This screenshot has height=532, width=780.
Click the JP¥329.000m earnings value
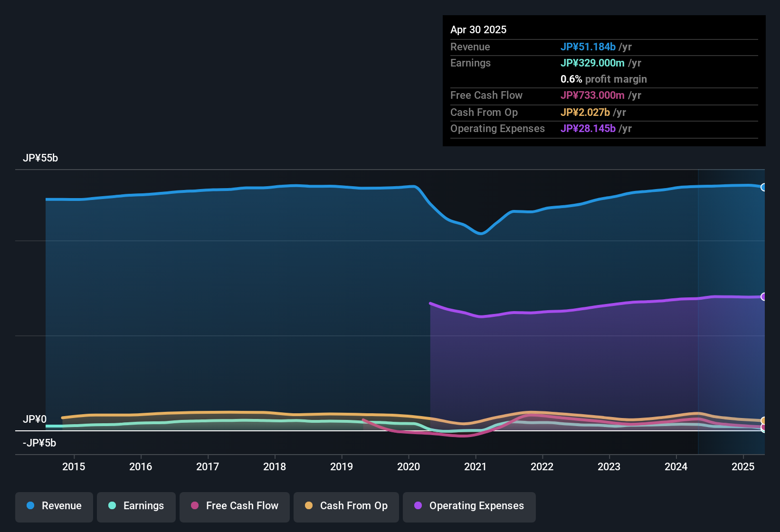pyautogui.click(x=592, y=63)
